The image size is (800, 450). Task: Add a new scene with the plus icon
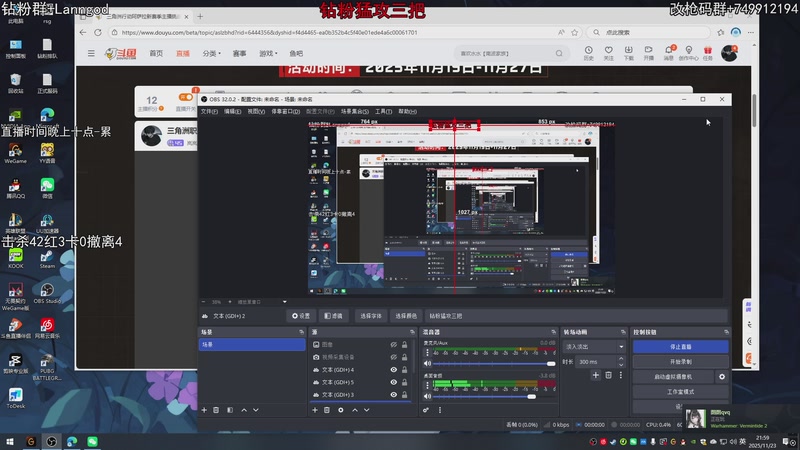click(x=204, y=410)
